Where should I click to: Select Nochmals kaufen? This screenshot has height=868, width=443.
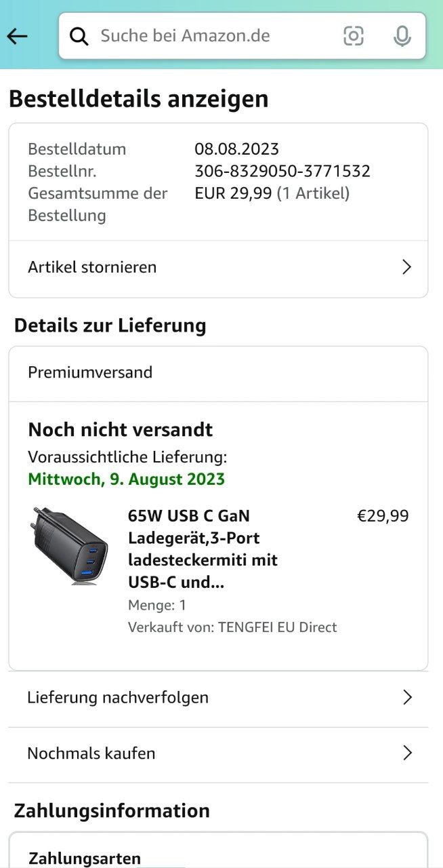[91, 753]
